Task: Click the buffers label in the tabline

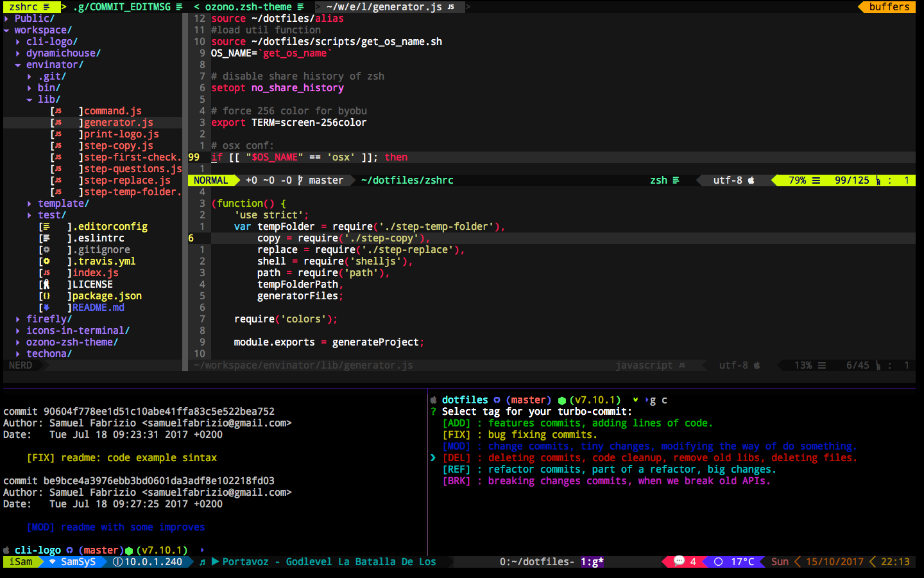Action: [889, 7]
